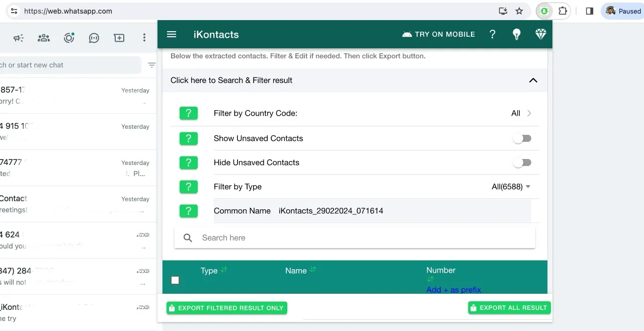Click Export Filtered Result Only button
Viewport: 644px width, 331px height.
tap(227, 308)
